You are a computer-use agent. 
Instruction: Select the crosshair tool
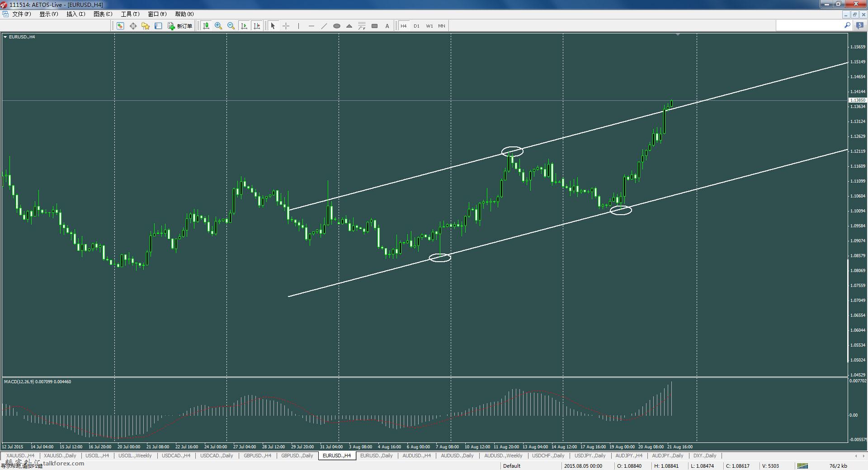point(286,26)
